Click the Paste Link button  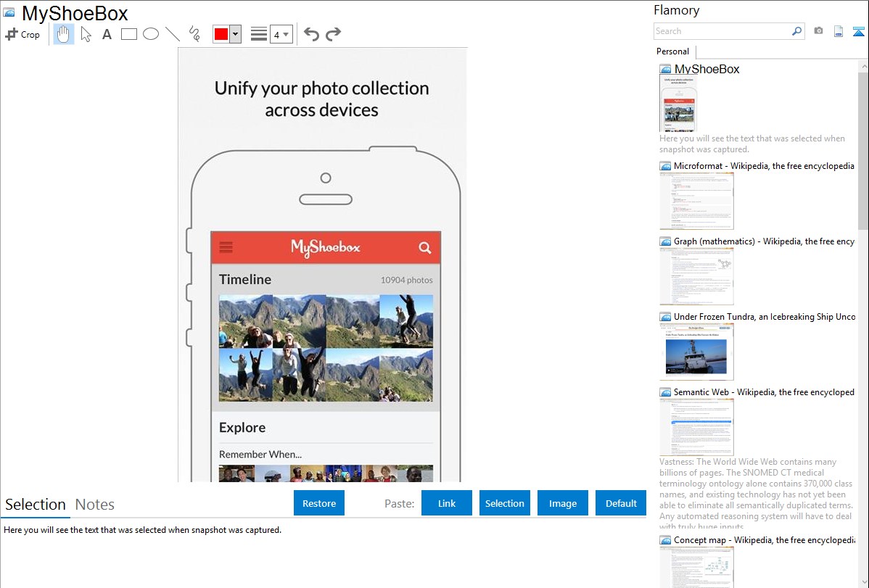click(x=447, y=503)
